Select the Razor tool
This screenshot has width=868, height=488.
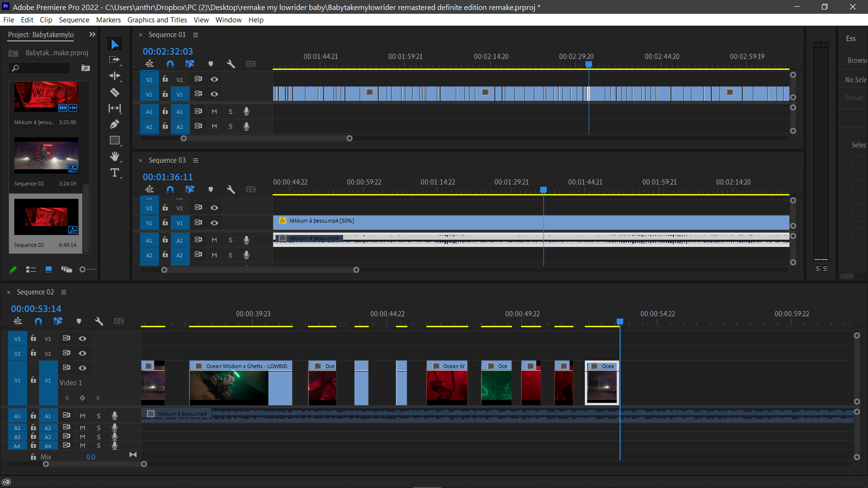click(x=115, y=92)
